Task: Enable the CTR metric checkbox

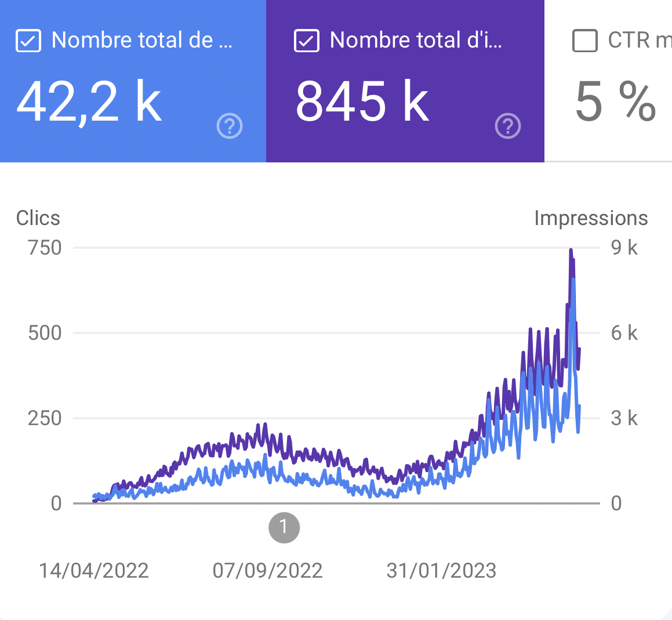Action: 584,41
